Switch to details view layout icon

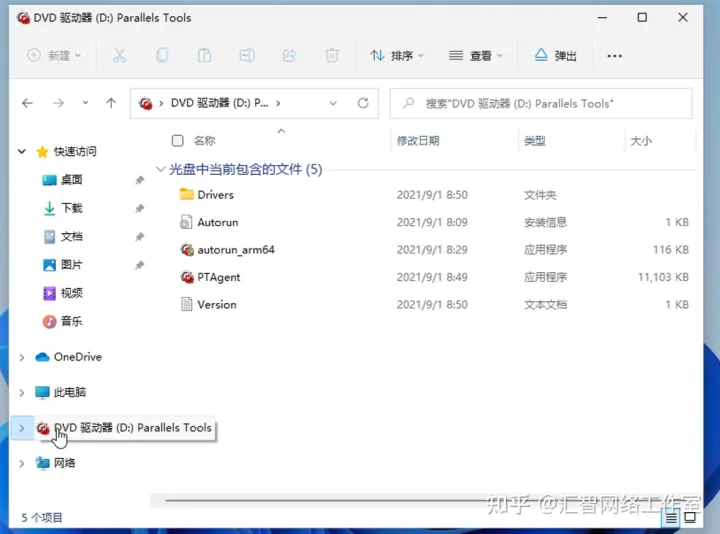click(x=671, y=518)
